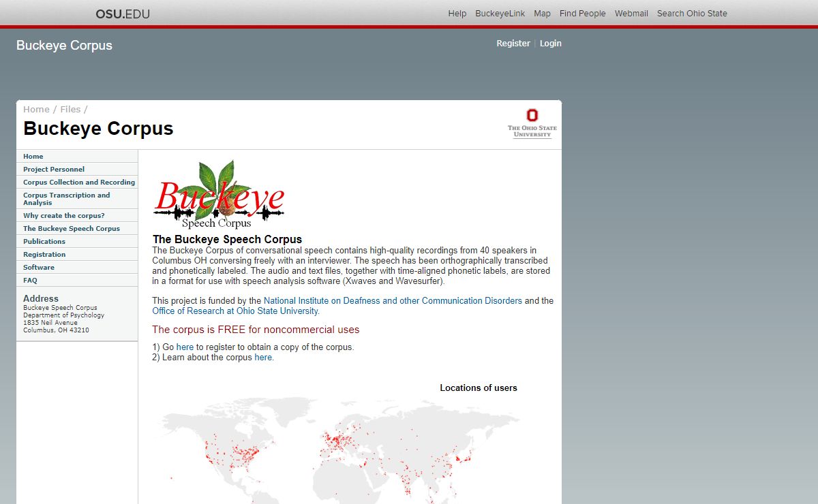Open The Buckeye Speech Corpus sidebar item

(x=77, y=229)
